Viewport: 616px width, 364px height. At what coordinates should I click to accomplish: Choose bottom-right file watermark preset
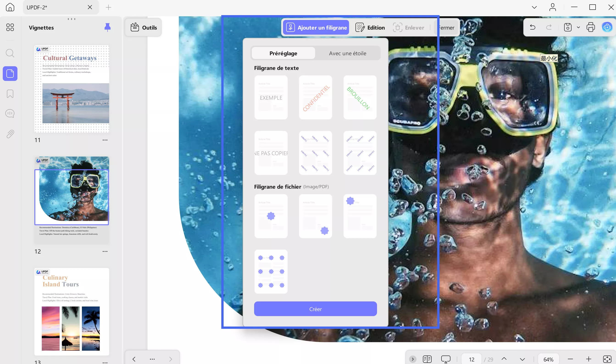click(x=315, y=216)
